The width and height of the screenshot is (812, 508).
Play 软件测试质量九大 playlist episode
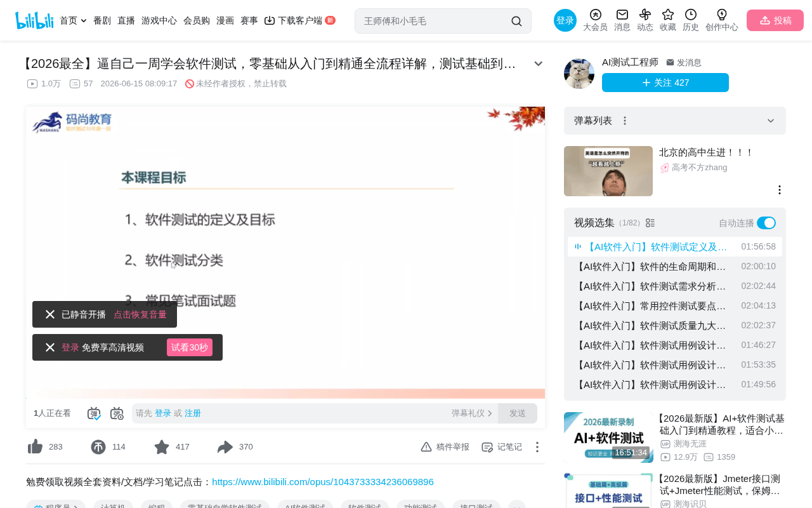(675, 325)
